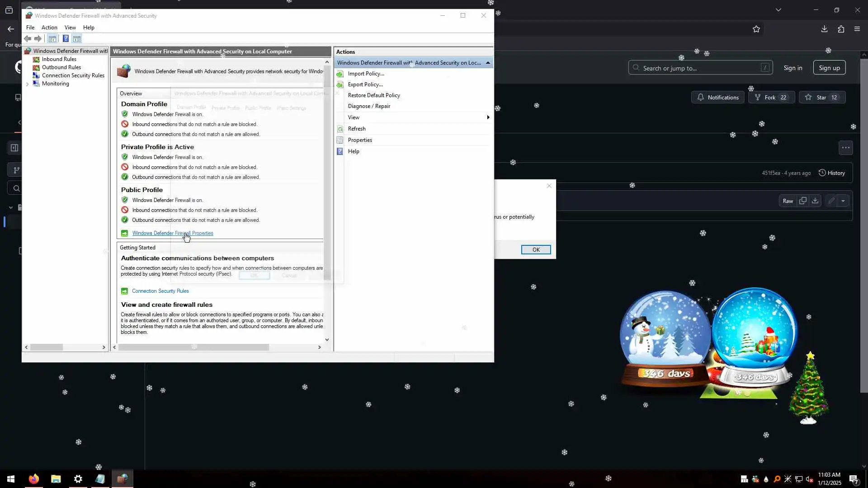
Task: Open the Connection Security Rules link
Action: click(160, 291)
